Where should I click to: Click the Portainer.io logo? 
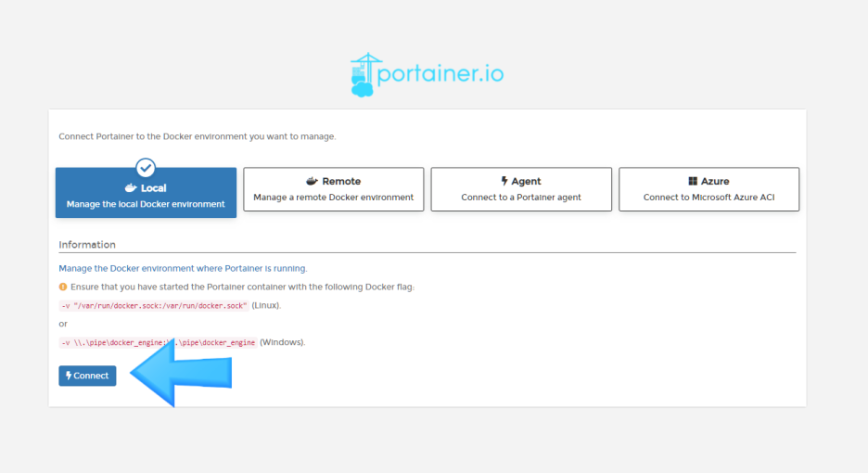427,75
